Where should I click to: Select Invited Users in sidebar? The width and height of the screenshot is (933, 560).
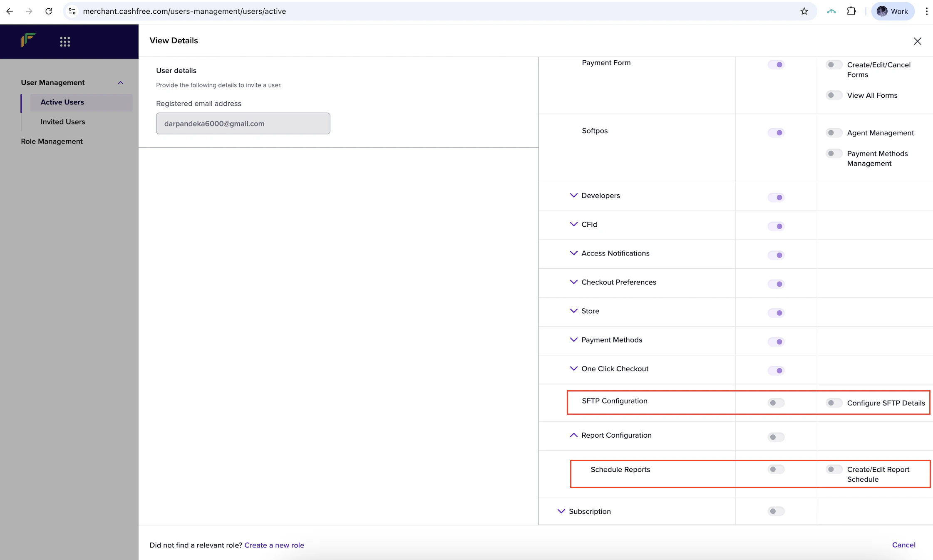pos(63,122)
